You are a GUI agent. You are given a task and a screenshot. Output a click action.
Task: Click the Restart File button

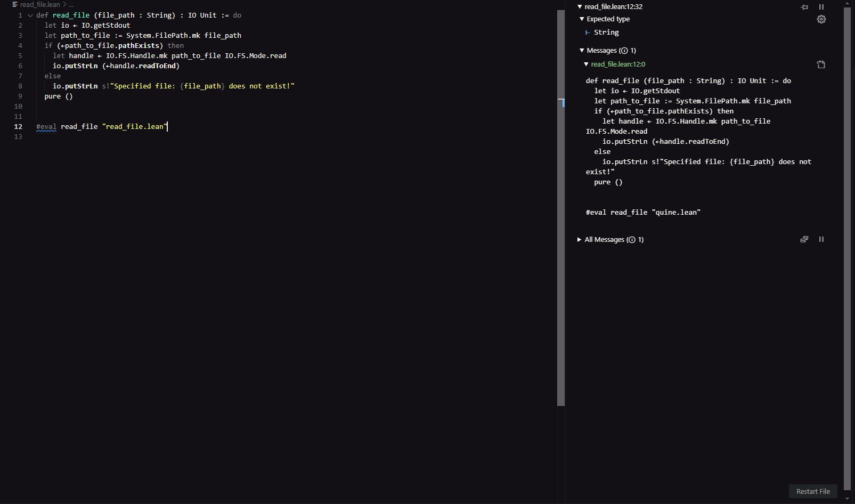tap(813, 491)
